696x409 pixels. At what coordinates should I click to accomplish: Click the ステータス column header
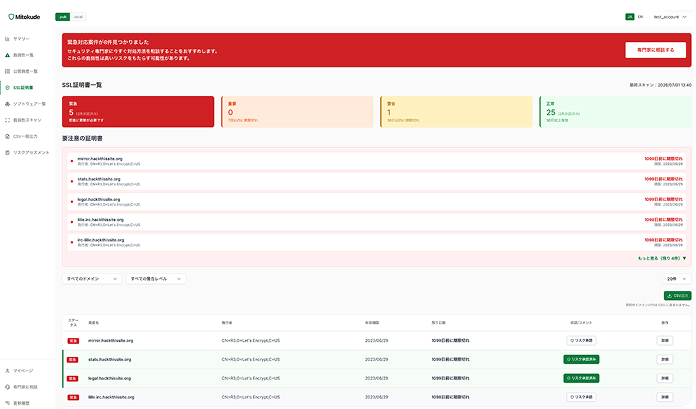click(73, 323)
